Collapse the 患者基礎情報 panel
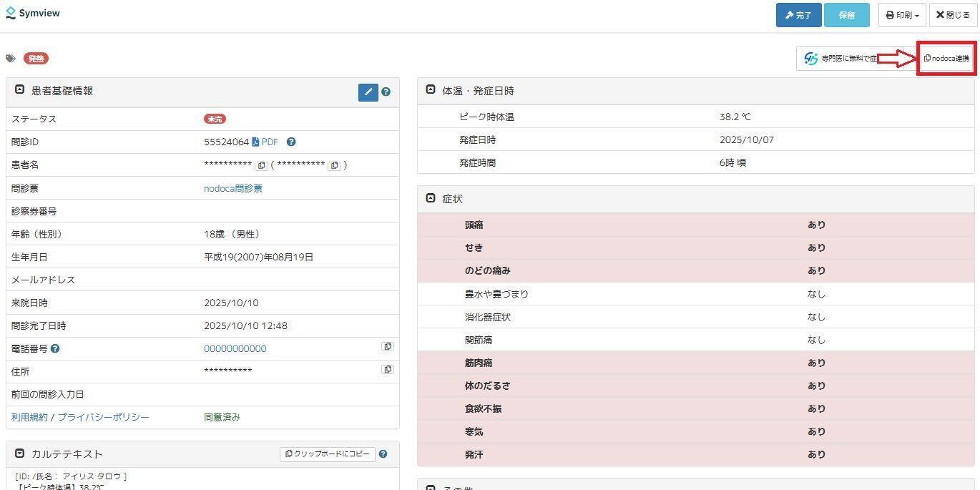Viewport: 980px width, 490px height. pos(19,91)
